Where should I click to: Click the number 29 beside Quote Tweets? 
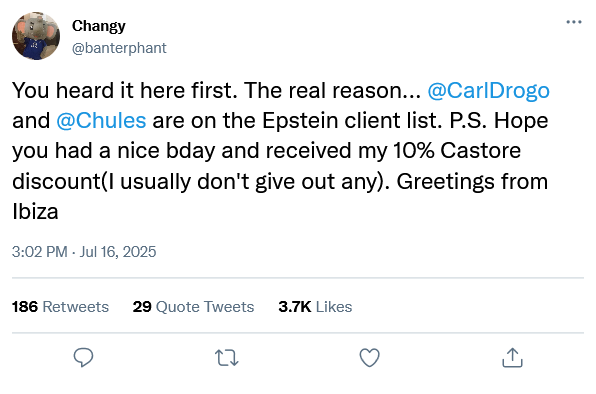pos(142,307)
